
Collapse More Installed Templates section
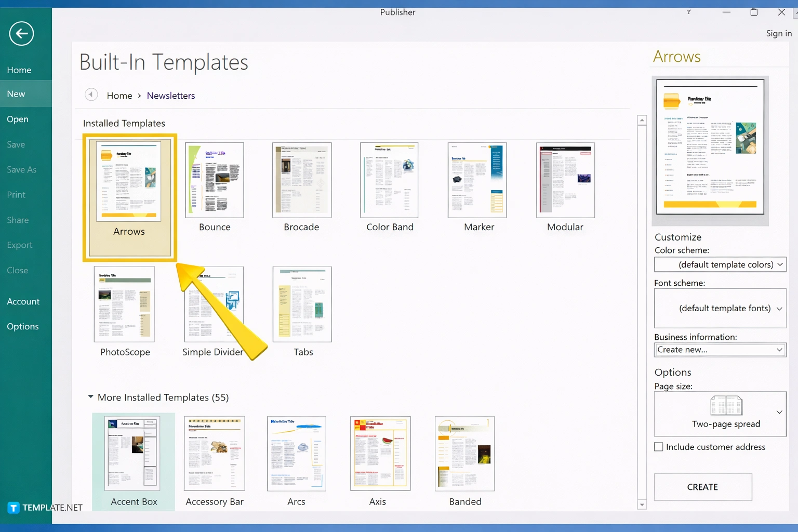tap(91, 397)
